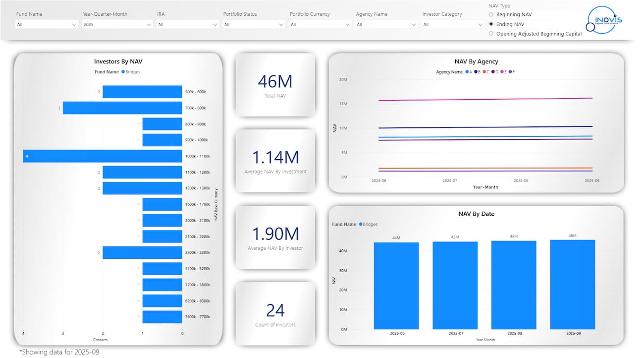This screenshot has height=358, width=644.
Task: Choose Opening Adjusted Beginning Capital option
Action: [x=491, y=34]
